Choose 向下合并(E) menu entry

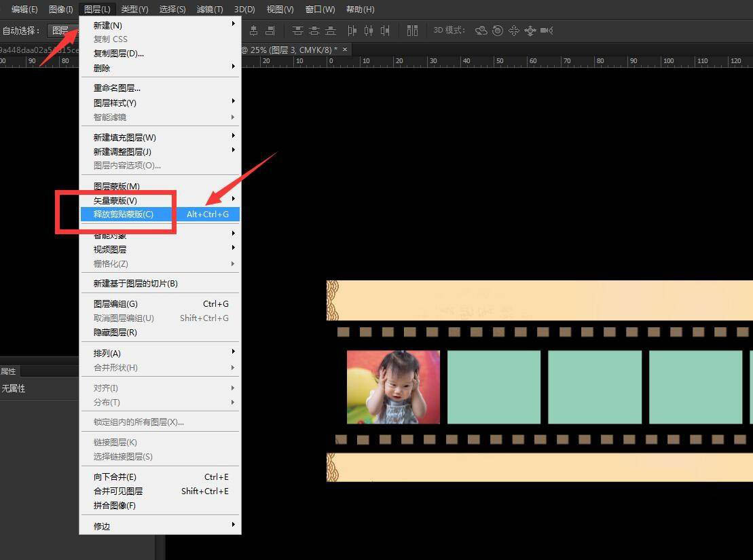click(x=160, y=477)
